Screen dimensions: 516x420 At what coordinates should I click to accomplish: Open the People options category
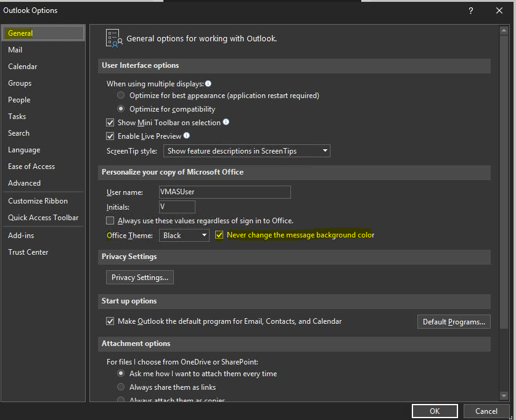pyautogui.click(x=43, y=100)
